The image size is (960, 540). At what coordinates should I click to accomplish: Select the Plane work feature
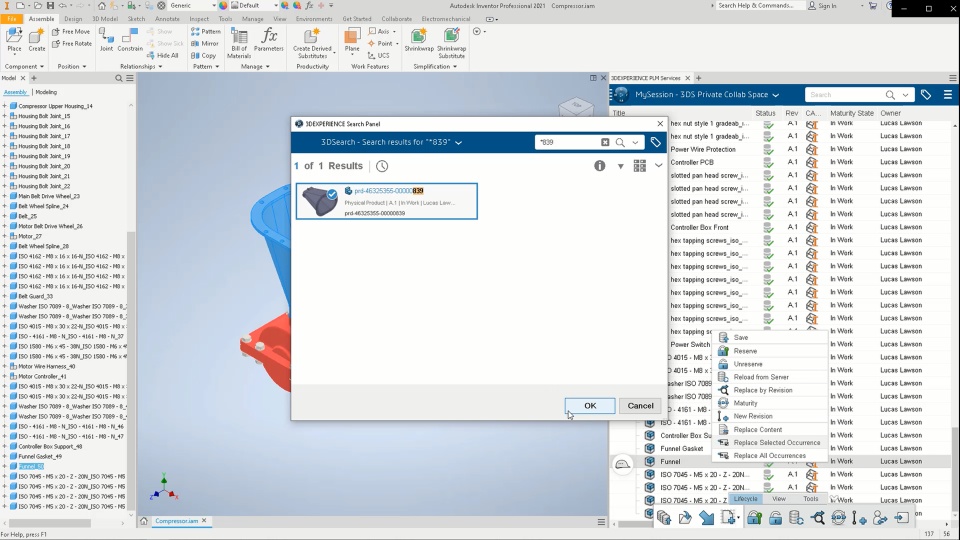pos(352,40)
